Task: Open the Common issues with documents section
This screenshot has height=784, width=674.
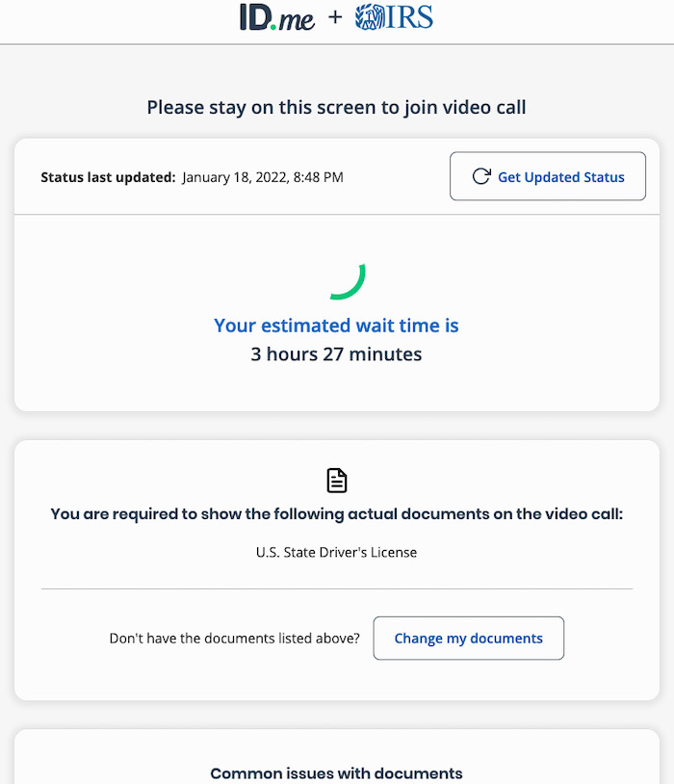Action: pos(336,772)
